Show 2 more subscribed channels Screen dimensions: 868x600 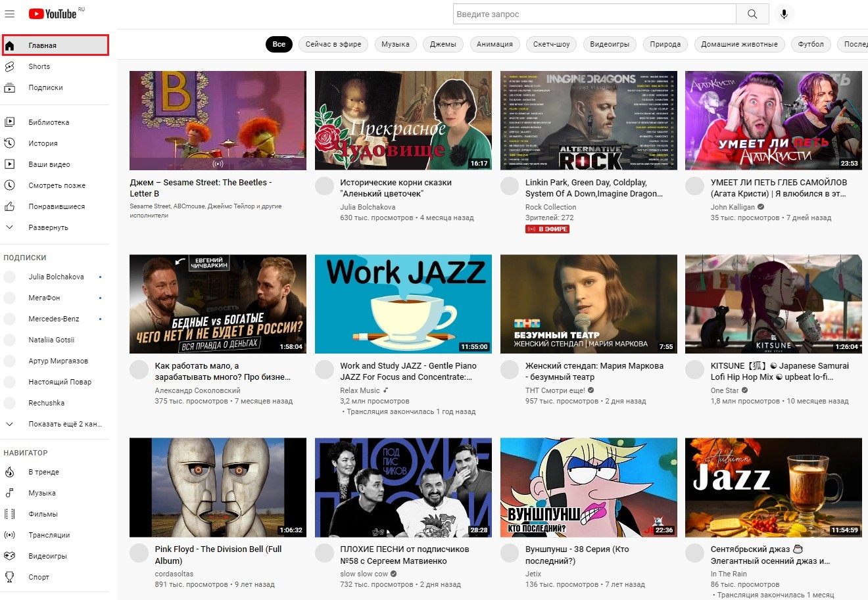[x=55, y=424]
